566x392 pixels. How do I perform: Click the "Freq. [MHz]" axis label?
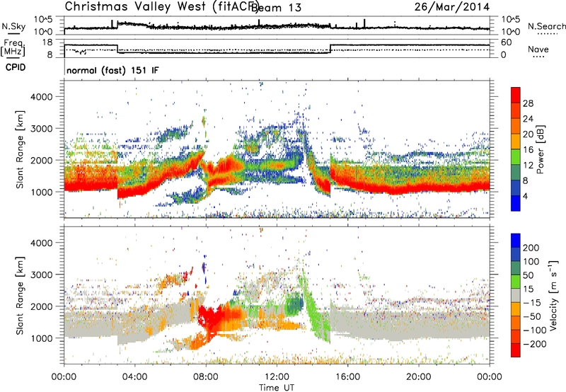tap(13, 47)
